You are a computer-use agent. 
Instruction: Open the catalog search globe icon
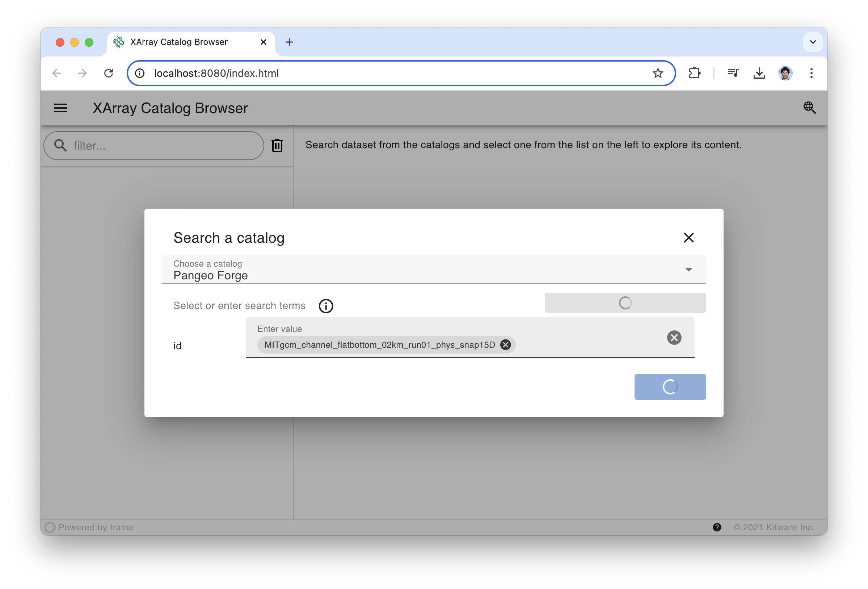[x=809, y=108]
